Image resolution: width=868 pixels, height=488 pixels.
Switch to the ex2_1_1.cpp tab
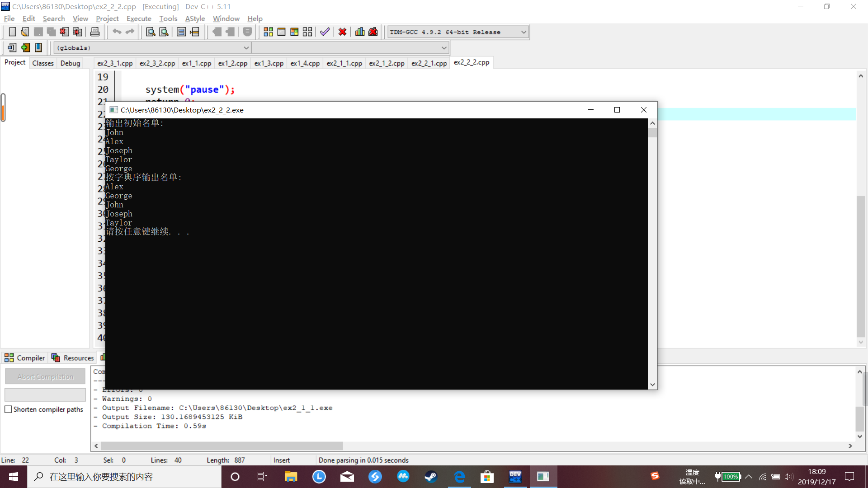pyautogui.click(x=344, y=63)
